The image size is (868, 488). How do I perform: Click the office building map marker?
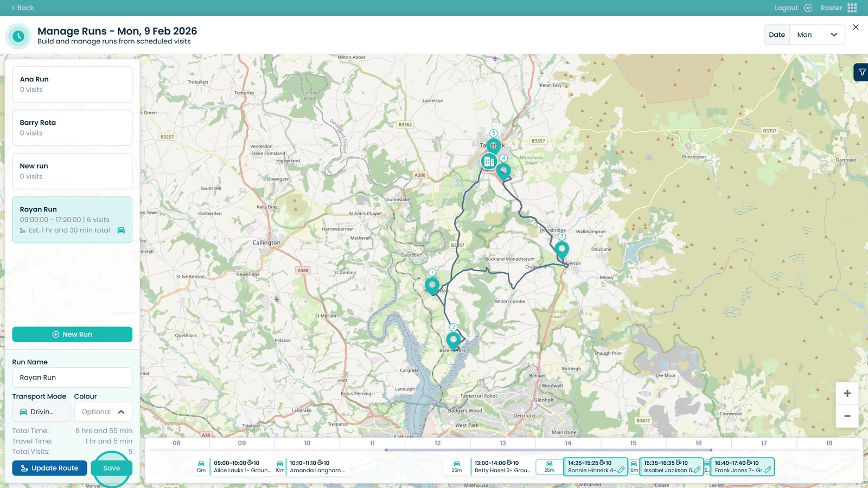point(489,161)
